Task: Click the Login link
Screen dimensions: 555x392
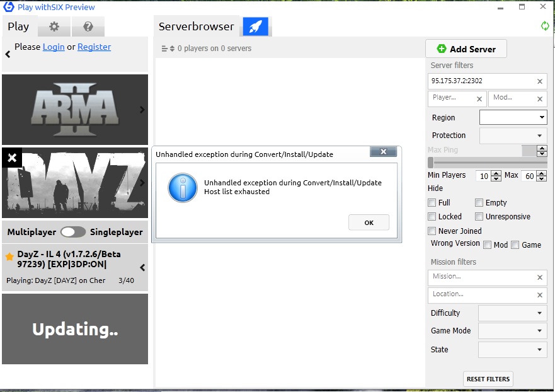Action: coord(54,47)
